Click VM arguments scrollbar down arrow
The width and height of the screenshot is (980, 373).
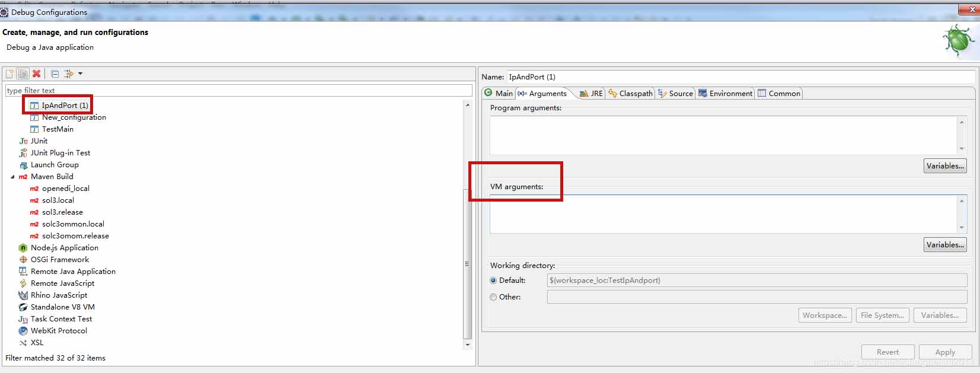962,228
